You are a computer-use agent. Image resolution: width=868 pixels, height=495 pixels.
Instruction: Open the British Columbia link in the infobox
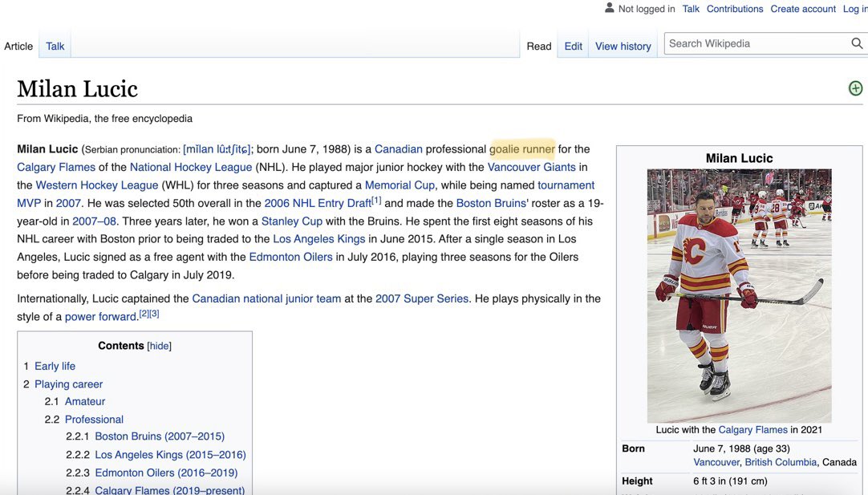781,462
